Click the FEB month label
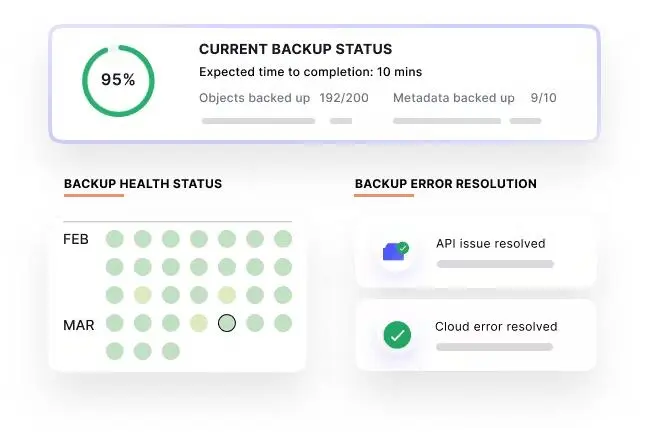This screenshot has width=649, height=444. click(x=76, y=239)
